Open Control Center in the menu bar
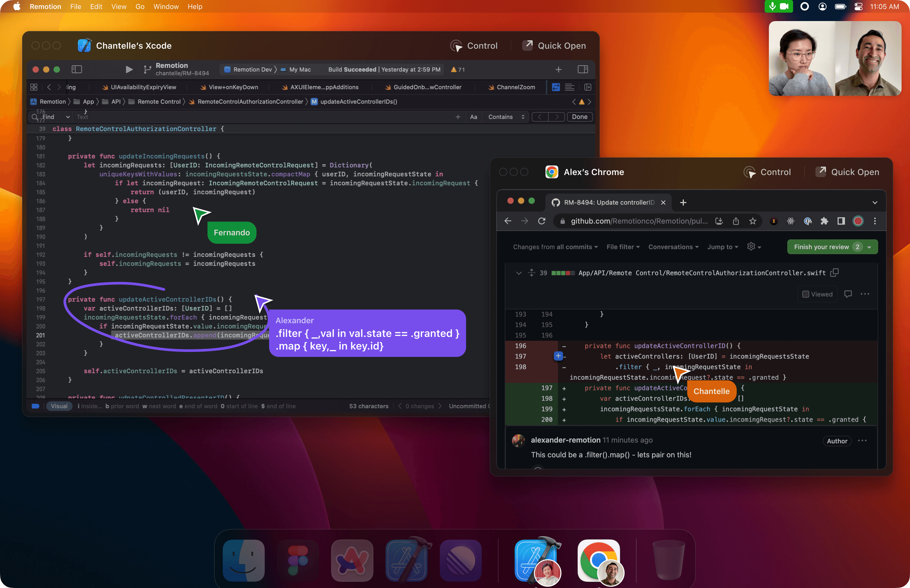The height and width of the screenshot is (588, 910). [858, 7]
